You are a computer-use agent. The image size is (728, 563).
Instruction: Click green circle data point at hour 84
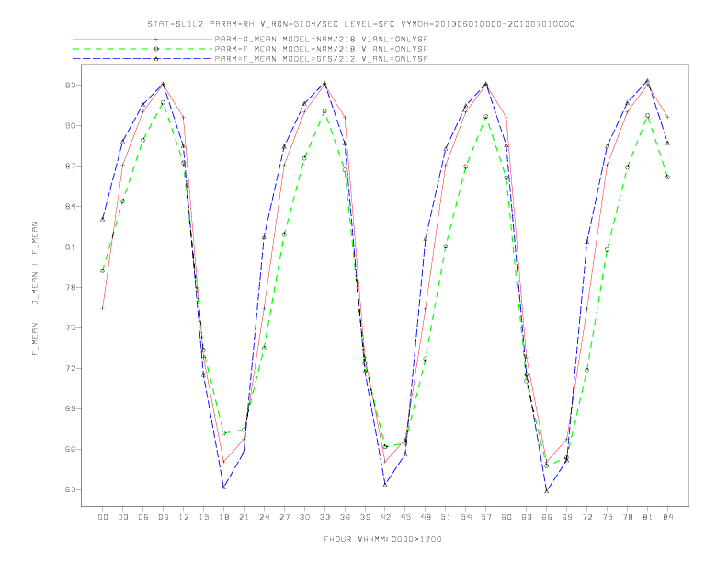667,177
